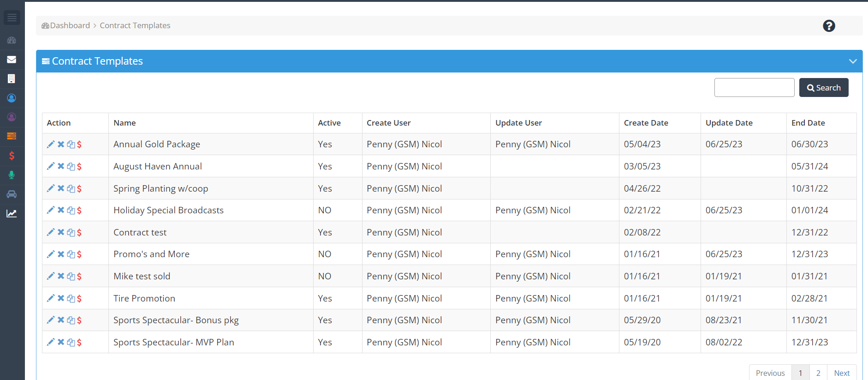Screen dimensions: 868x380
Task: Open dollar icon for Tire Promotion
Action: [x=79, y=298]
